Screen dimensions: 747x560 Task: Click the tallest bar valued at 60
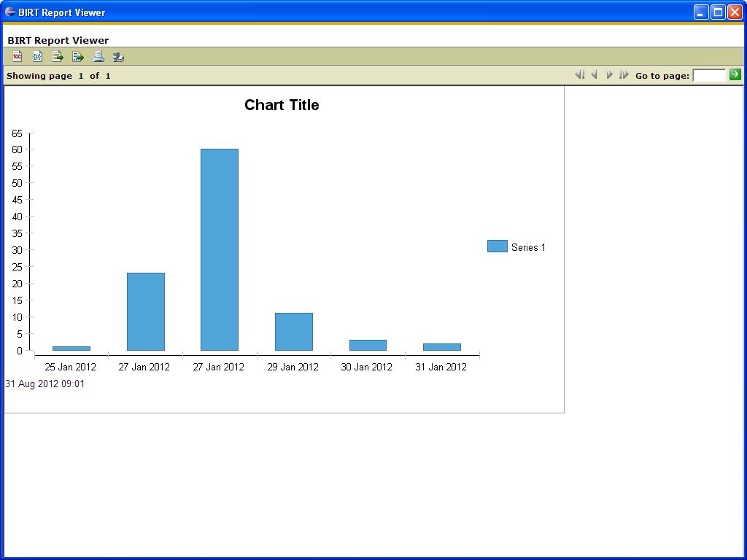(220, 249)
